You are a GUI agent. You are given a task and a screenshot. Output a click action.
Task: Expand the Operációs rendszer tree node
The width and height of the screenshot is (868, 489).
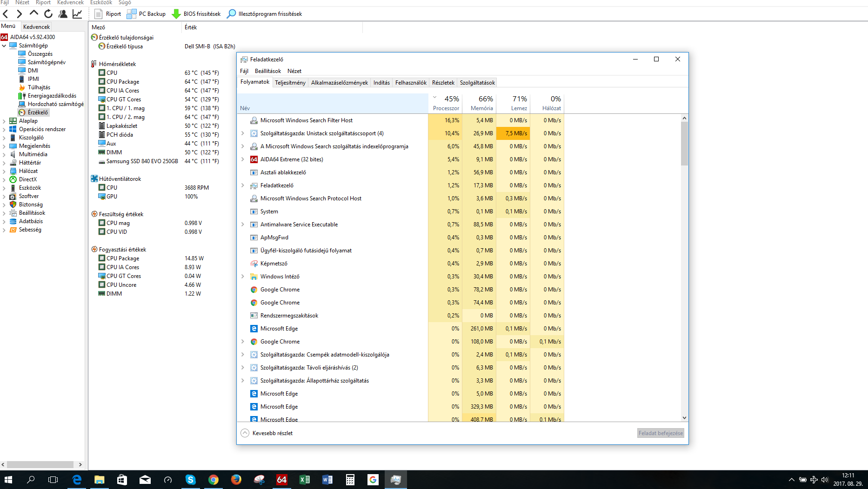4,129
